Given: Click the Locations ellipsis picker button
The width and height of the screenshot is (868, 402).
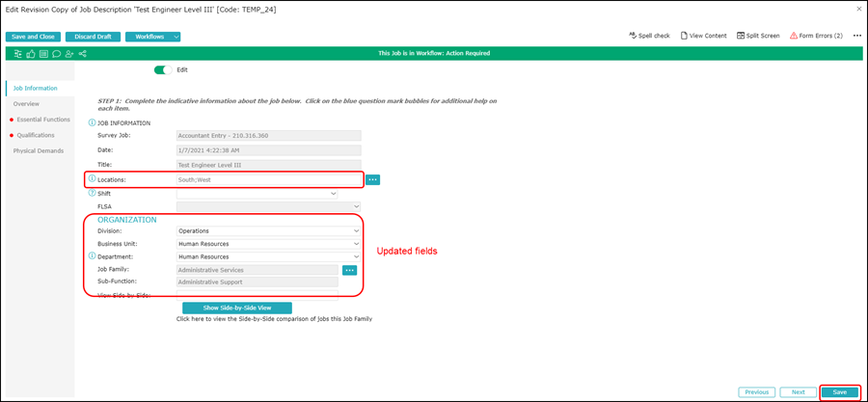Looking at the screenshot, I should click(372, 179).
